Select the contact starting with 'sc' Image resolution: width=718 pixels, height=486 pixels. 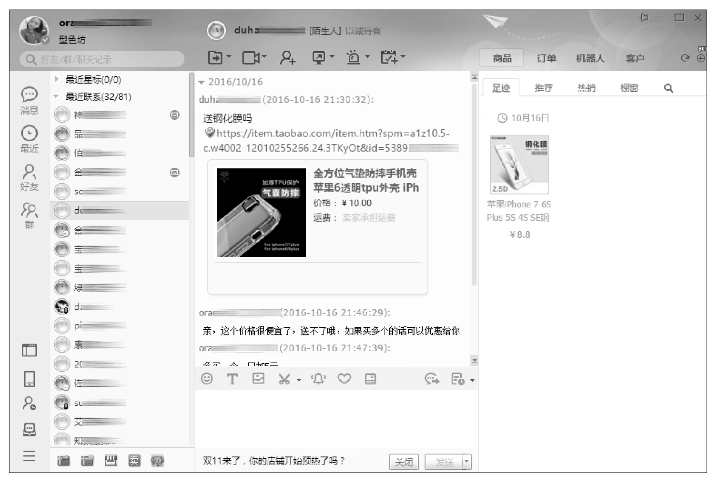(x=120, y=191)
